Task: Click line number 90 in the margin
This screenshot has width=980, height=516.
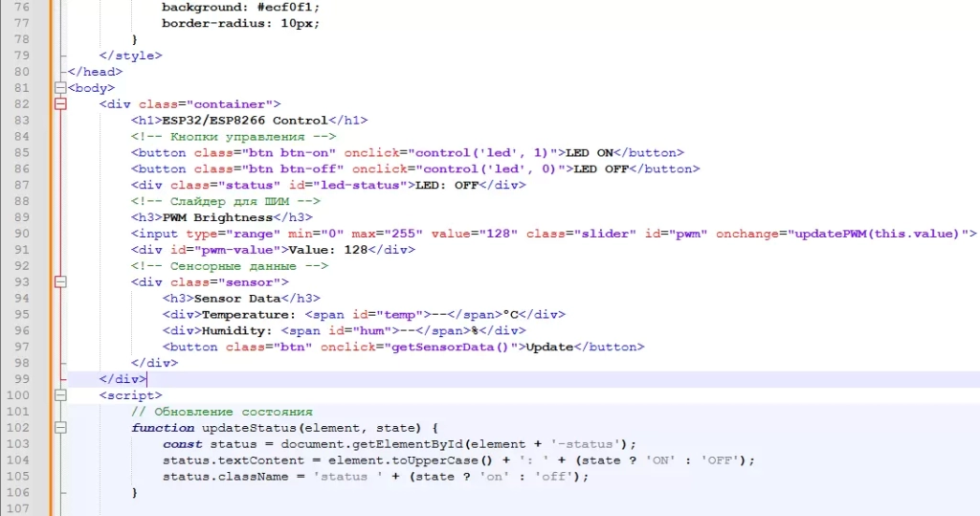Action: [x=22, y=234]
